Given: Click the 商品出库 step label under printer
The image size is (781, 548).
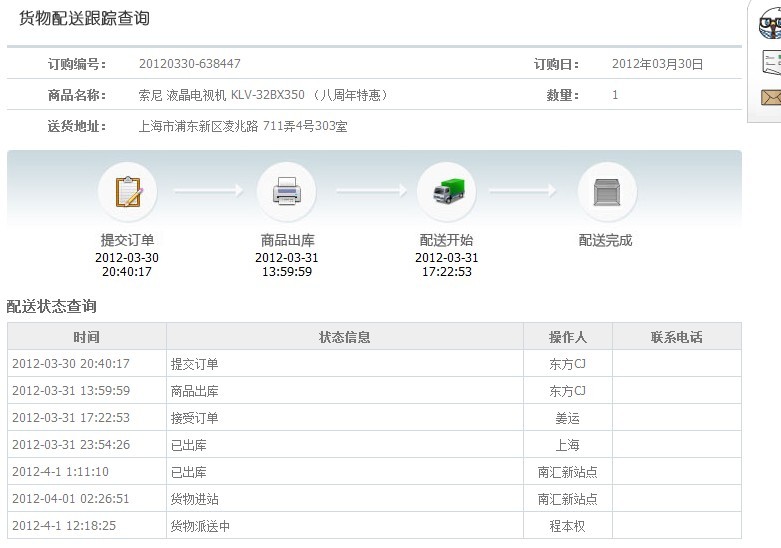Looking at the screenshot, I should pyautogui.click(x=287, y=240).
